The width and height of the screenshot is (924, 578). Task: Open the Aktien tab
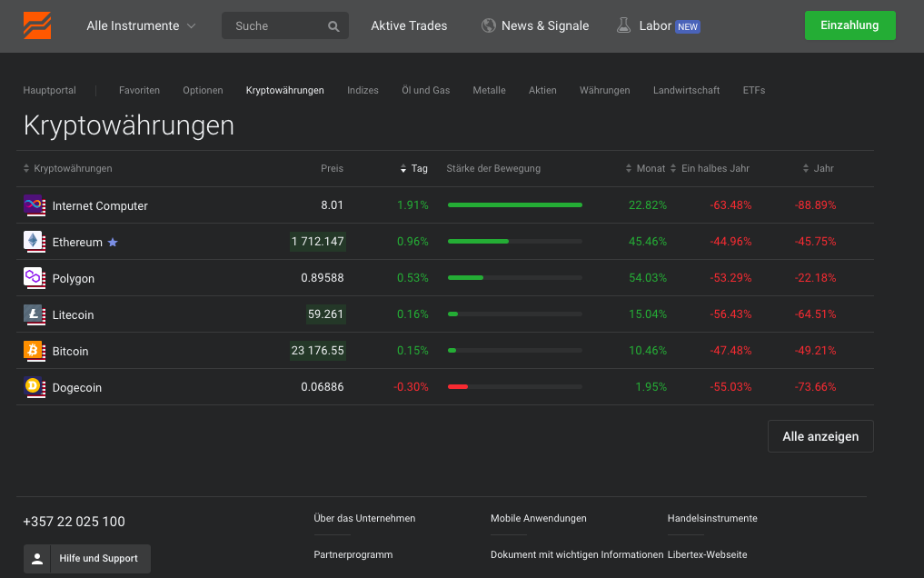(542, 90)
